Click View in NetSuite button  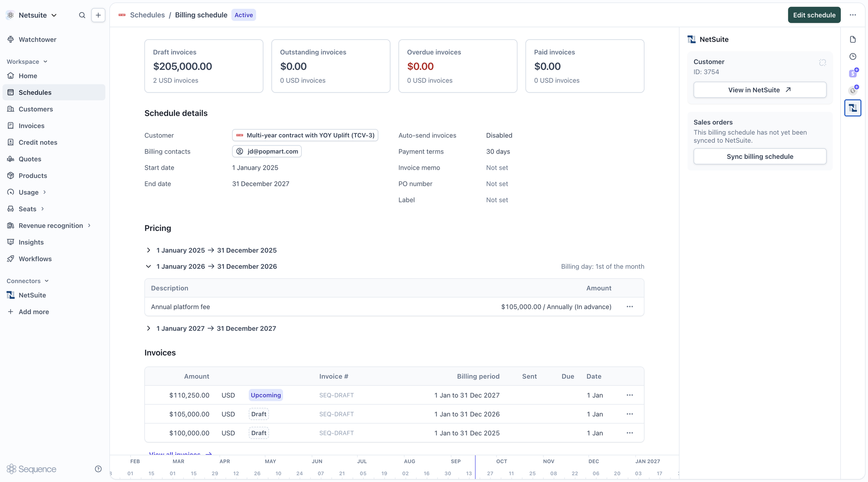(760, 90)
